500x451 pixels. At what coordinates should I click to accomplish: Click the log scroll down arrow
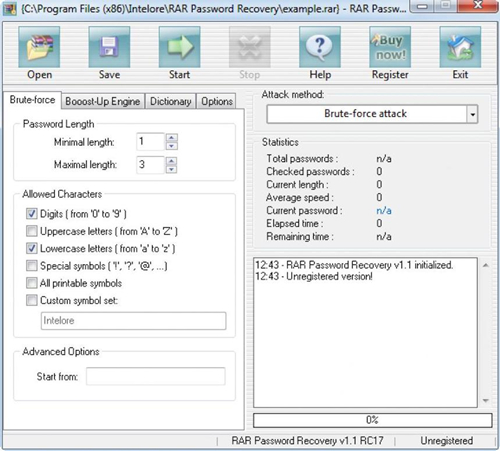486,401
